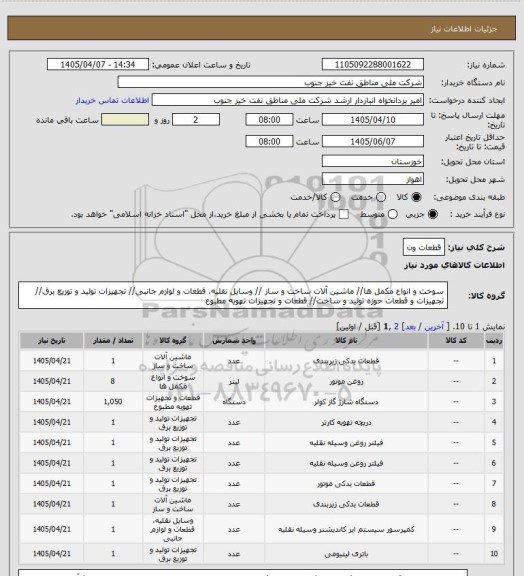Click فیلتر روغن وسیله نقلیه in row 5

346,443
